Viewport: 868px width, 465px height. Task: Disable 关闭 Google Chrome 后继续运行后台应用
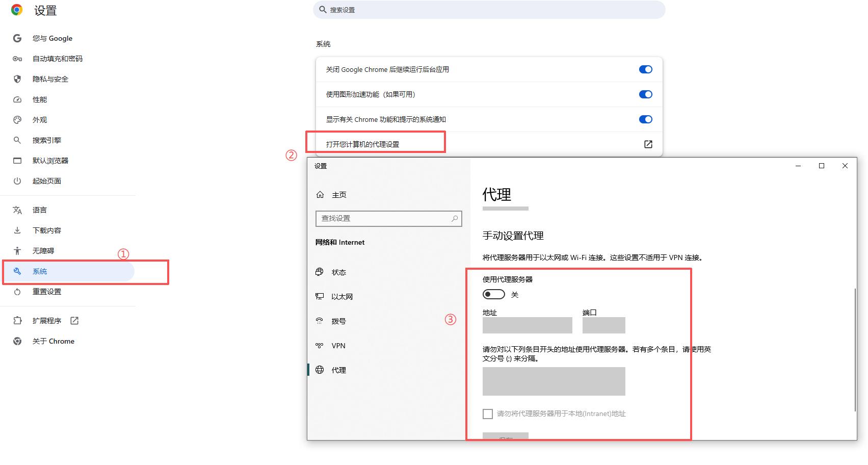(645, 69)
